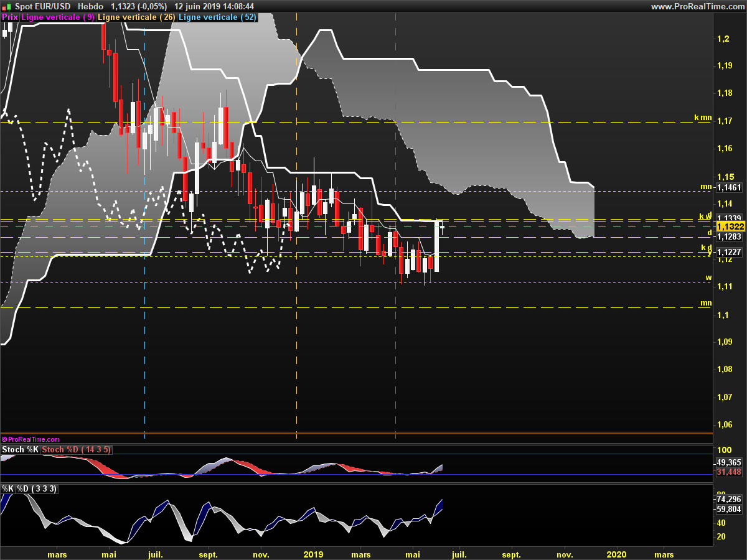
Task: Open the Stoch %K label settings
Action: pos(21,450)
